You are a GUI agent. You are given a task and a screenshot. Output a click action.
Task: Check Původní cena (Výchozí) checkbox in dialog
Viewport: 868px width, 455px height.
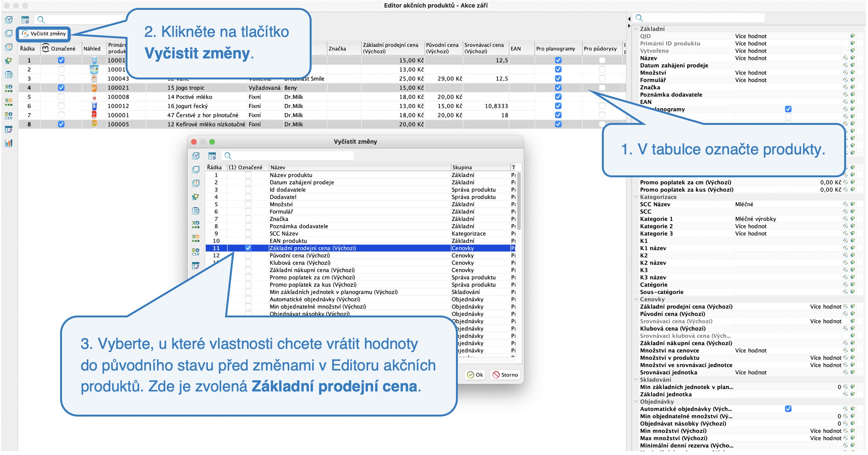(x=248, y=255)
